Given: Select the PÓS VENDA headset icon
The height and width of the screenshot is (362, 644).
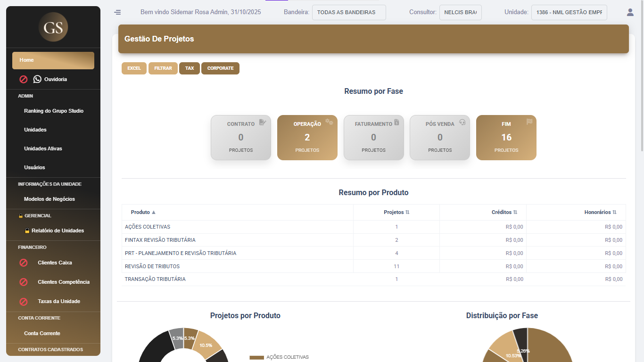Looking at the screenshot, I should (x=462, y=121).
